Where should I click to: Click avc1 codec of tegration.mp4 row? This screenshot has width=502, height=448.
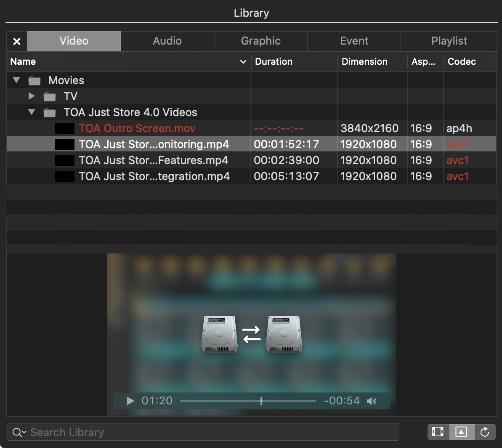[457, 176]
